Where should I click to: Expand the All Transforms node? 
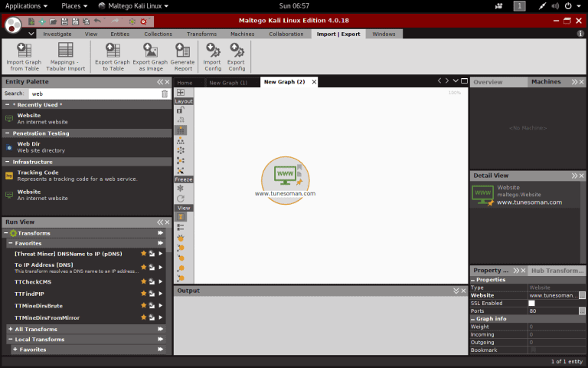coord(11,330)
